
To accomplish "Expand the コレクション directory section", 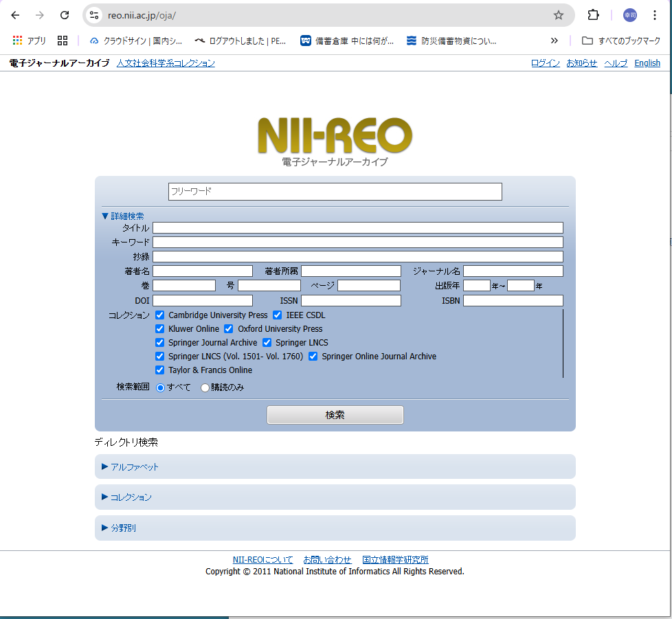I will pos(127,497).
